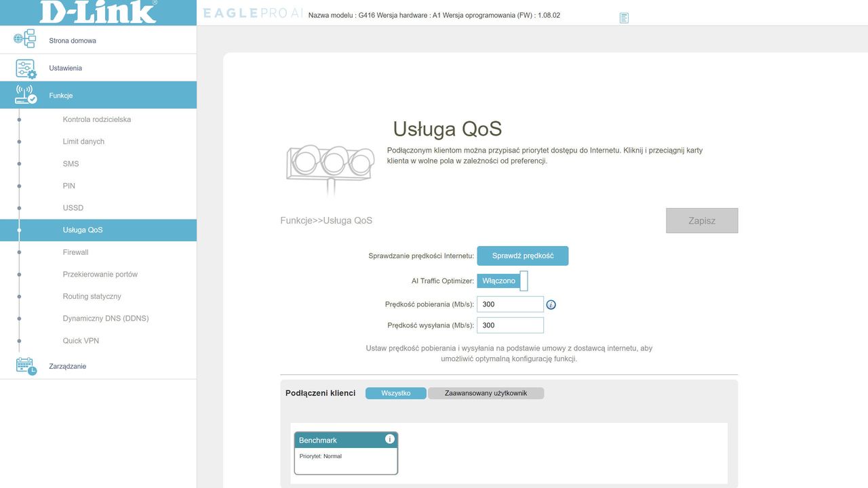Click the Strona domowa globe network icon

[x=24, y=39]
